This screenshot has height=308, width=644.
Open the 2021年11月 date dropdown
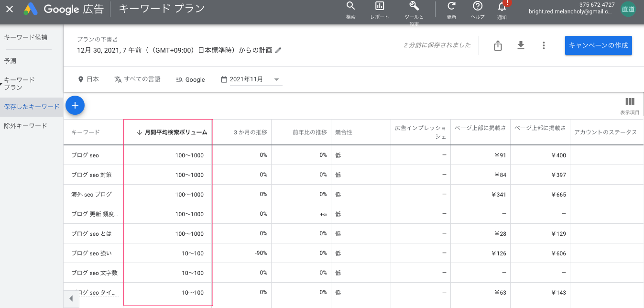tap(251, 79)
